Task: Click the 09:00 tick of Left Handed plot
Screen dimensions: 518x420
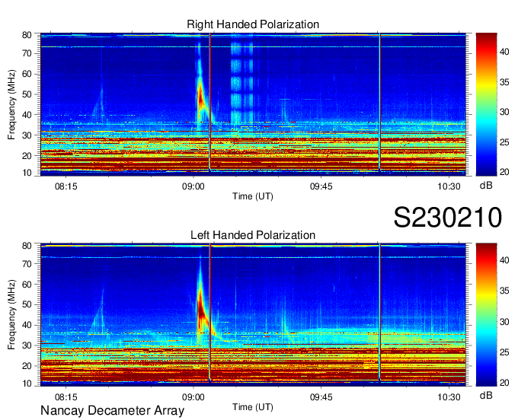Action: [193, 397]
